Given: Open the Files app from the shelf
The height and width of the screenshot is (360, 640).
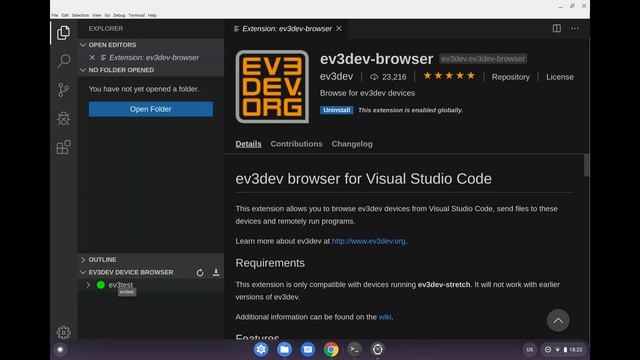Looking at the screenshot, I should click(x=284, y=349).
